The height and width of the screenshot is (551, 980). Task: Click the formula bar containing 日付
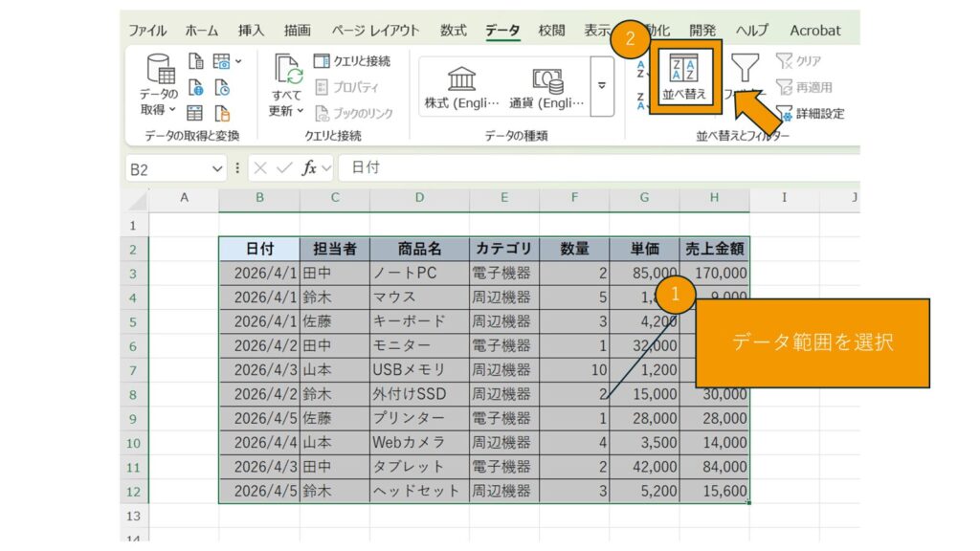point(574,167)
